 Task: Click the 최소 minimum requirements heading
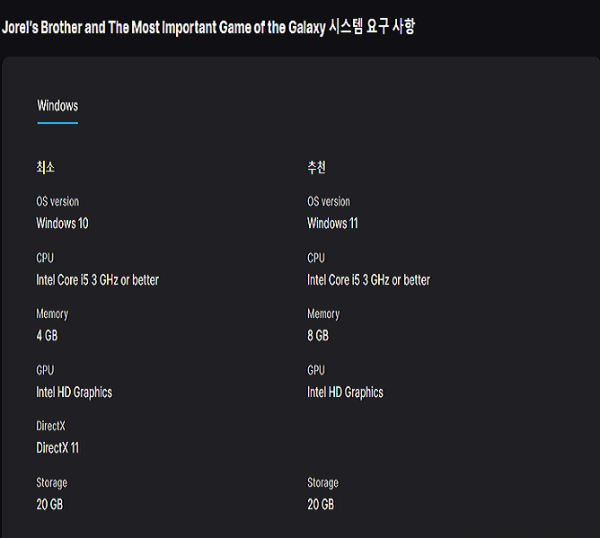pos(46,167)
